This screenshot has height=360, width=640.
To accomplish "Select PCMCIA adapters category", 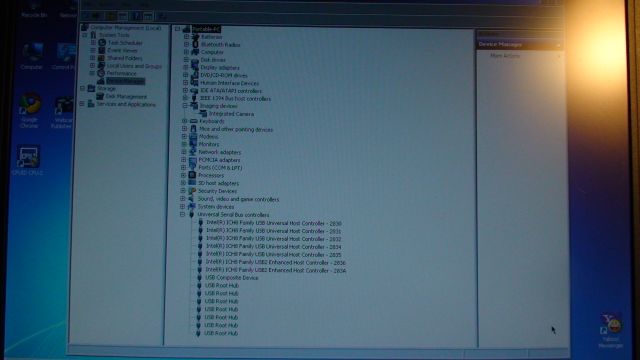I will pyautogui.click(x=219, y=160).
